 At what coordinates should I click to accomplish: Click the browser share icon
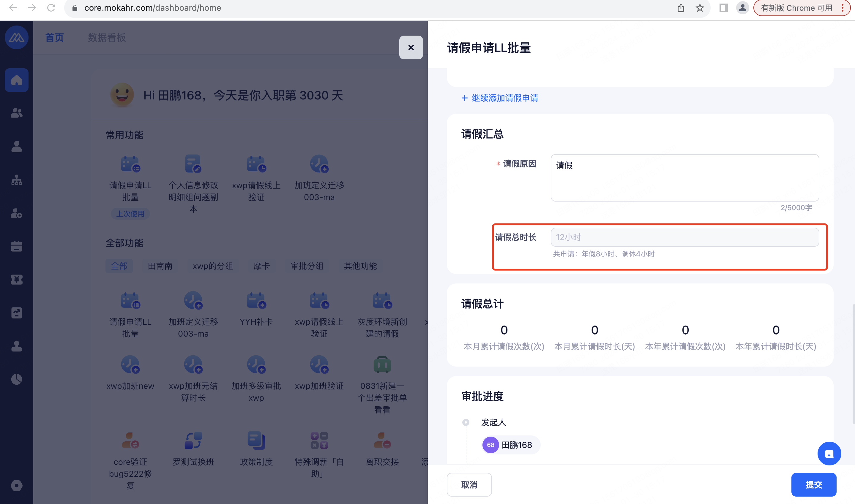[x=681, y=8]
